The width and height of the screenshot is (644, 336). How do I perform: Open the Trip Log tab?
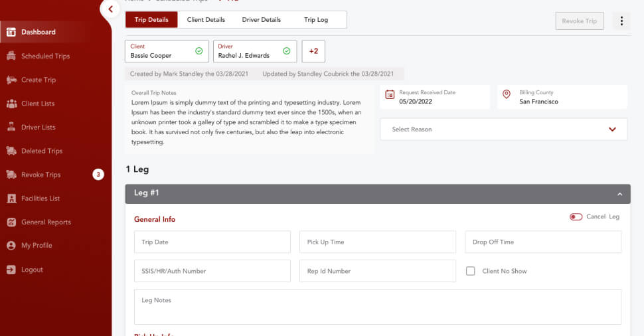click(x=316, y=20)
